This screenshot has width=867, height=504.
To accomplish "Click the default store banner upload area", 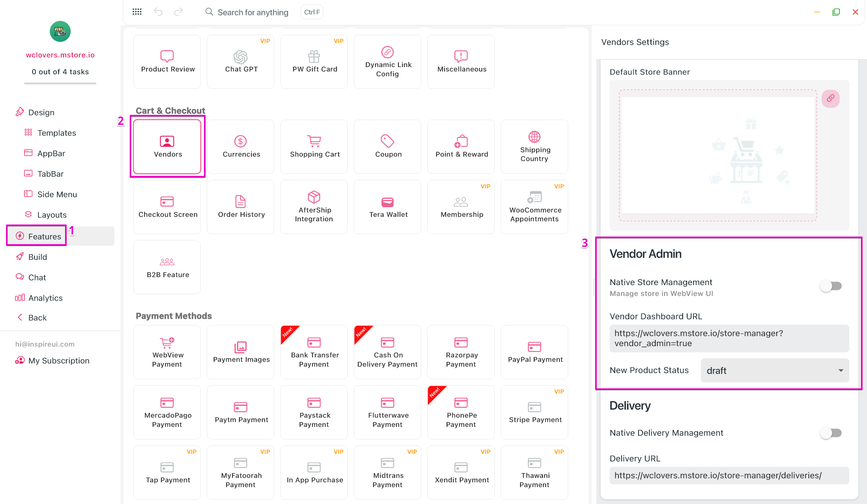I will [x=718, y=155].
